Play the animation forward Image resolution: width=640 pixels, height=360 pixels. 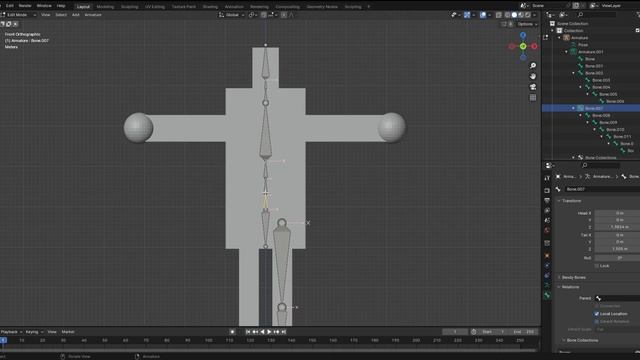269,332
